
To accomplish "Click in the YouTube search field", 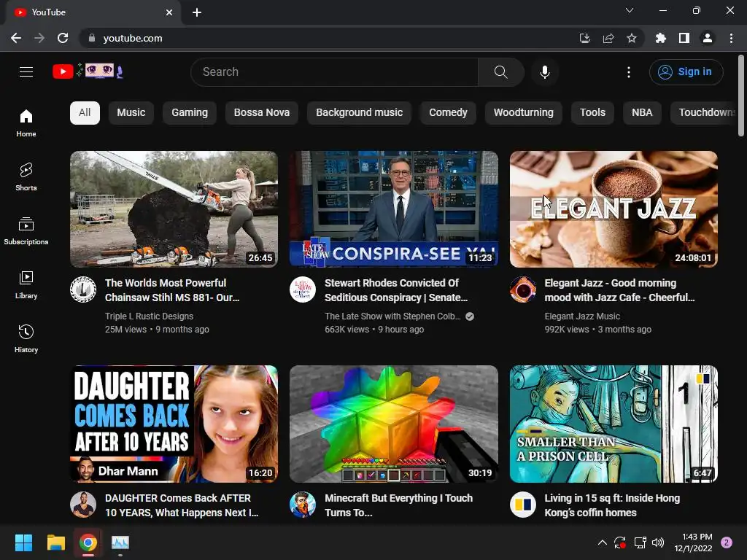I will coord(334,72).
